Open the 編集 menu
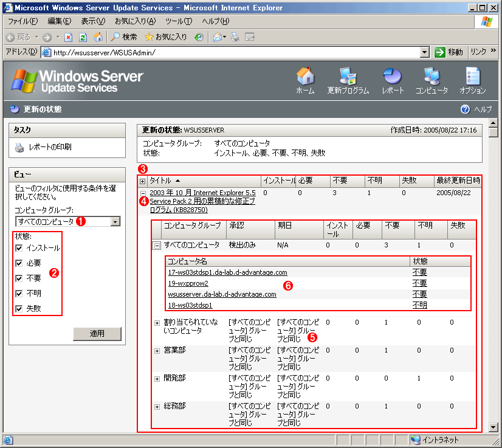 tap(59, 21)
